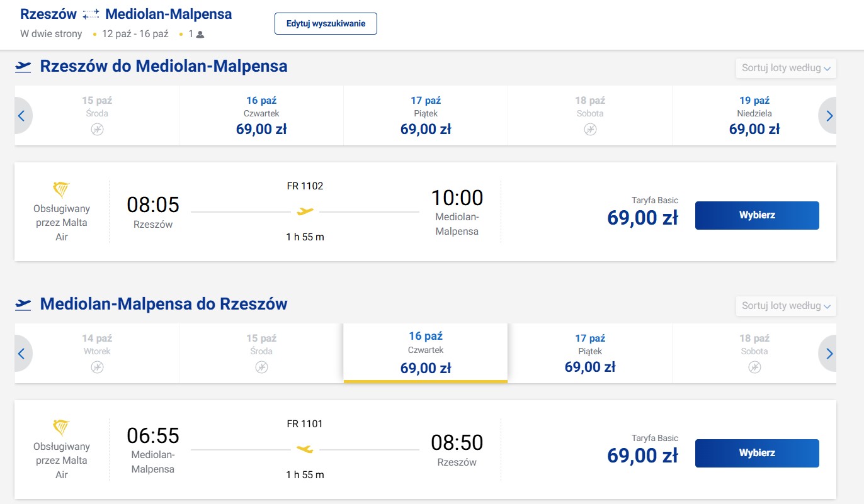Show later outbound dates with right arrow
The image size is (864, 504).
tap(828, 116)
